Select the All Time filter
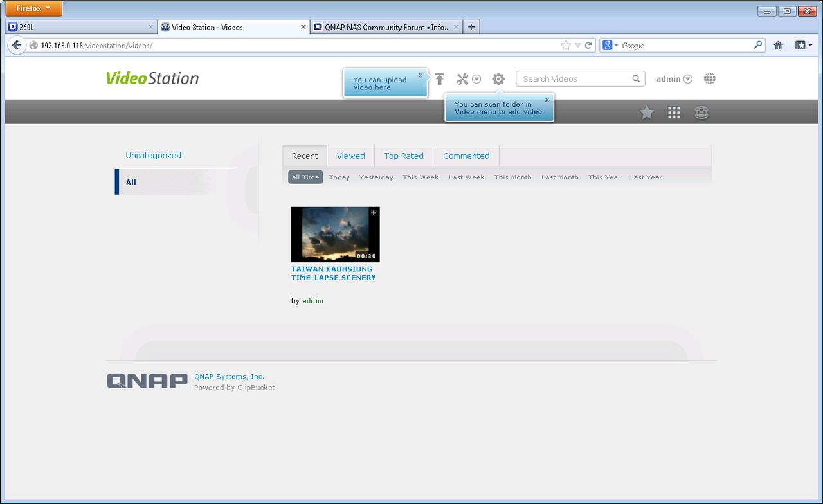 click(x=305, y=177)
